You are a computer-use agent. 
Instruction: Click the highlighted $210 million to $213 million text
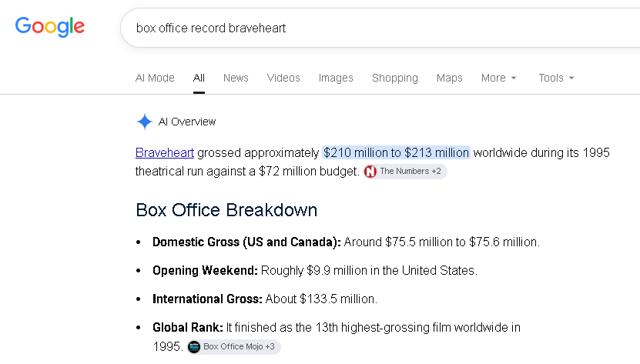[x=397, y=152]
